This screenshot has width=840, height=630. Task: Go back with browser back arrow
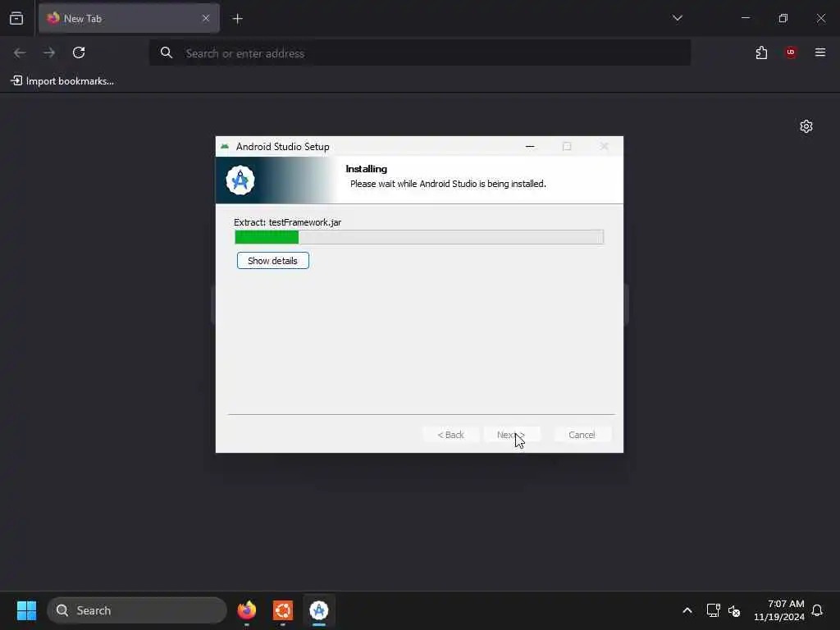pos(20,52)
